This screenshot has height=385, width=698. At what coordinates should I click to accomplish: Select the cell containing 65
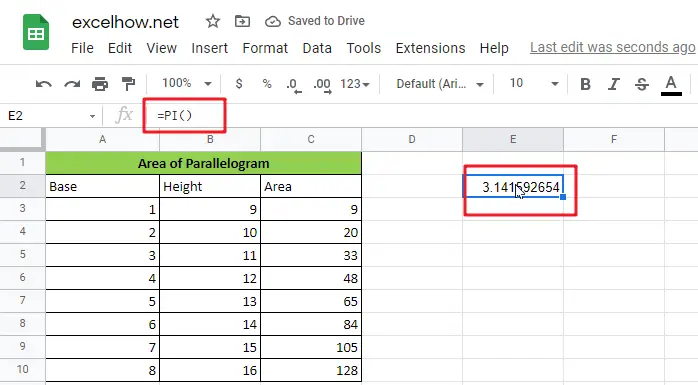[x=311, y=301]
